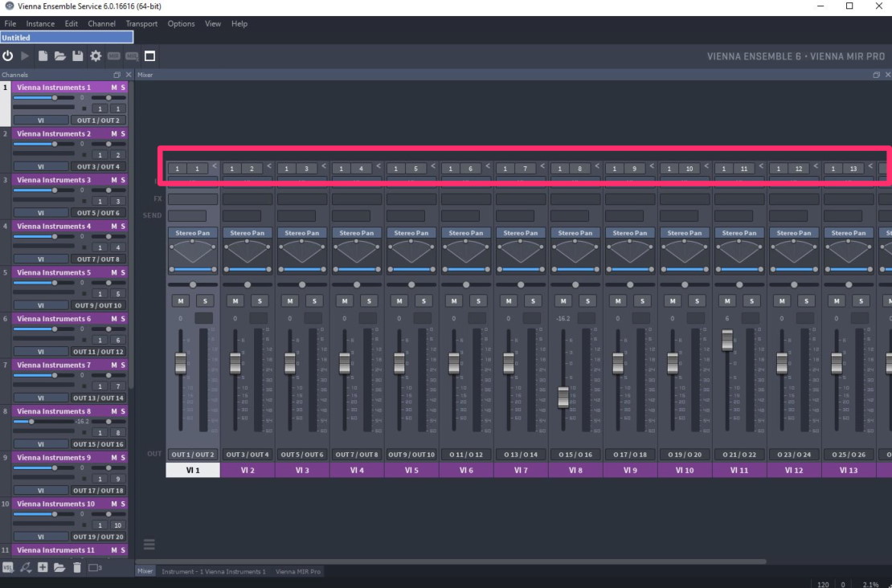
Task: Open the File menu
Action: point(10,24)
